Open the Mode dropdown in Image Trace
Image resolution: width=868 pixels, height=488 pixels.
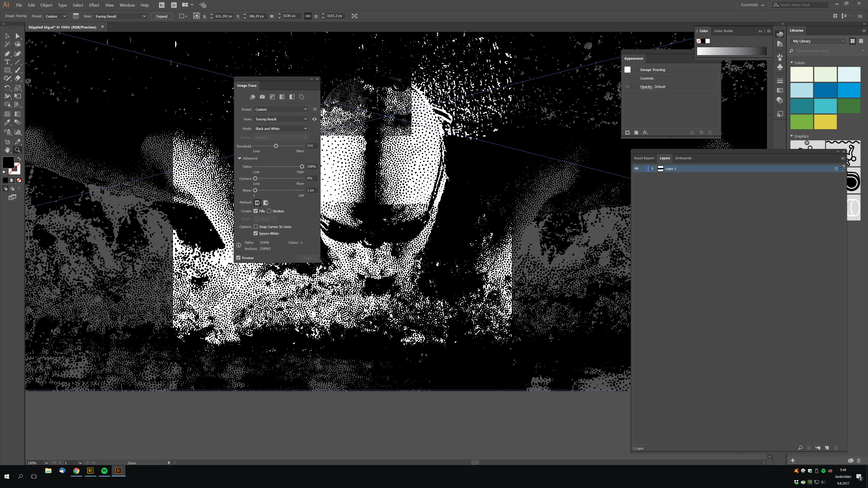coord(281,129)
